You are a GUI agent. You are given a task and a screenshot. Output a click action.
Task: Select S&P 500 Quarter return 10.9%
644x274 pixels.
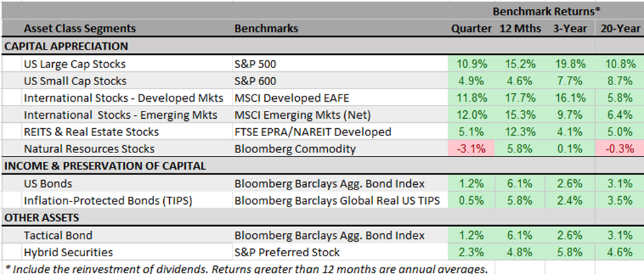click(x=472, y=65)
